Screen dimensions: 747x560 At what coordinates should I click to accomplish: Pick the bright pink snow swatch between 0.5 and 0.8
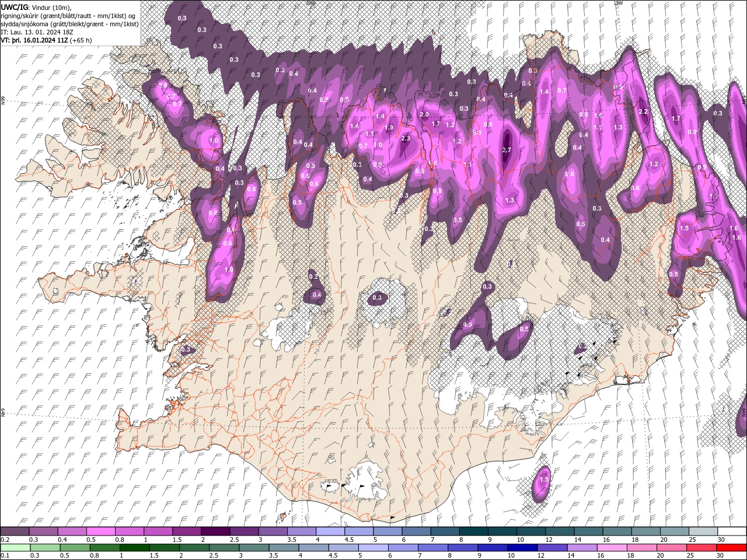pyautogui.click(x=100, y=531)
